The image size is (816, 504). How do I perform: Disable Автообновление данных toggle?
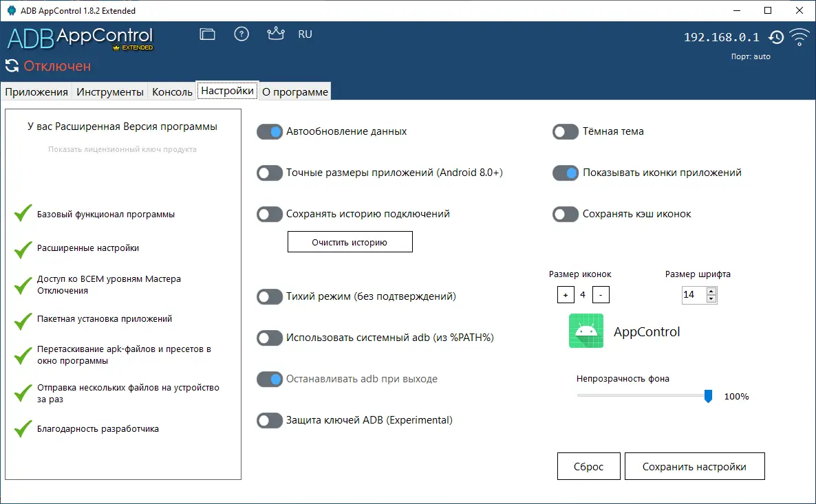pyautogui.click(x=270, y=131)
